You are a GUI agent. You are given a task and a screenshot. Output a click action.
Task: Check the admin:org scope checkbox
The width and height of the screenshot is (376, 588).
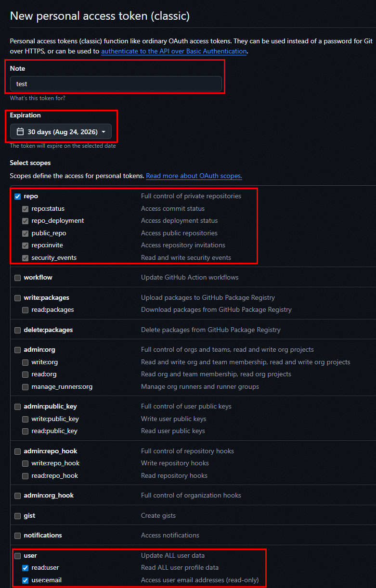[x=18, y=350]
